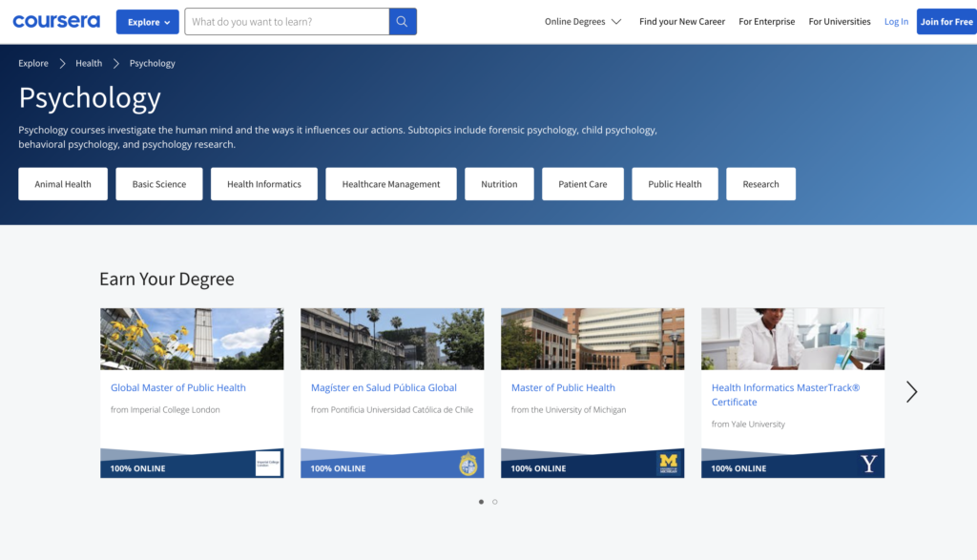Go to For Universities page
Image resolution: width=977 pixels, height=560 pixels.
(840, 21)
